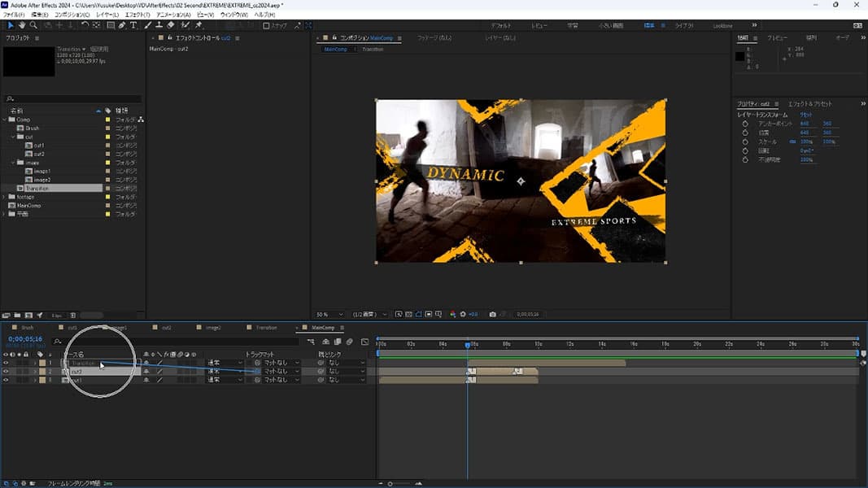Toggle visibility of layer 1 Transition
Screen dimensions: 868x488
click(6, 363)
